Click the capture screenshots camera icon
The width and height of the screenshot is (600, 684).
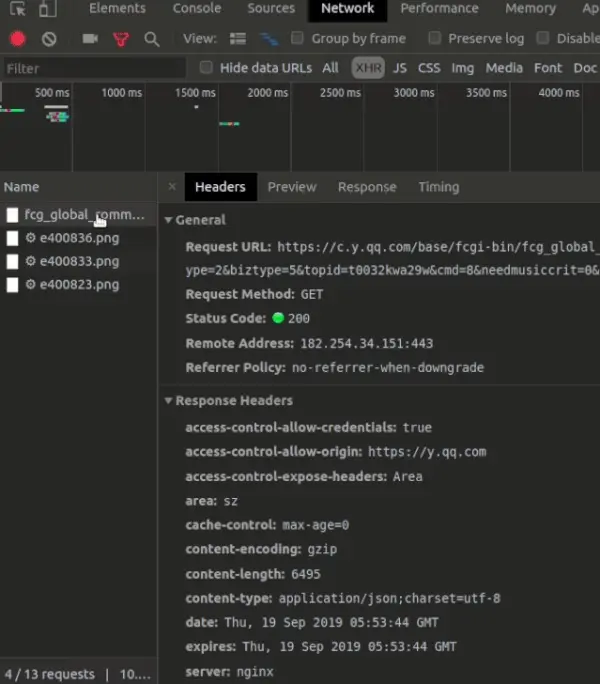pos(90,39)
